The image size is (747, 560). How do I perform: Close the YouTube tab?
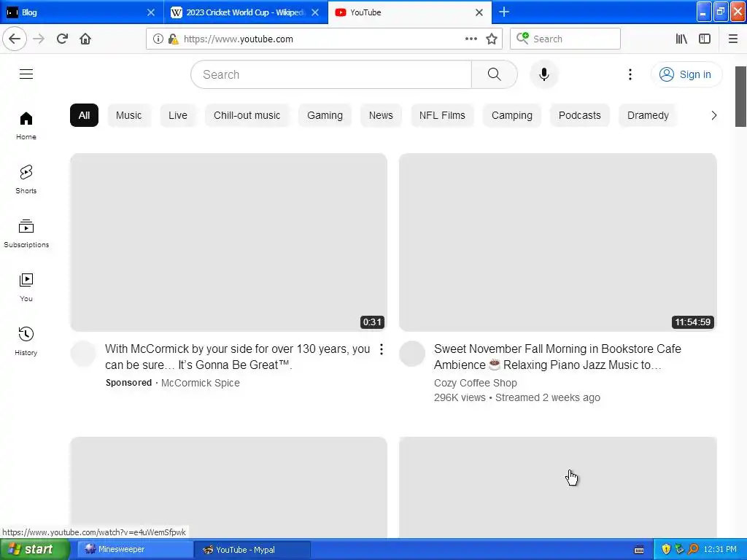[x=479, y=12]
